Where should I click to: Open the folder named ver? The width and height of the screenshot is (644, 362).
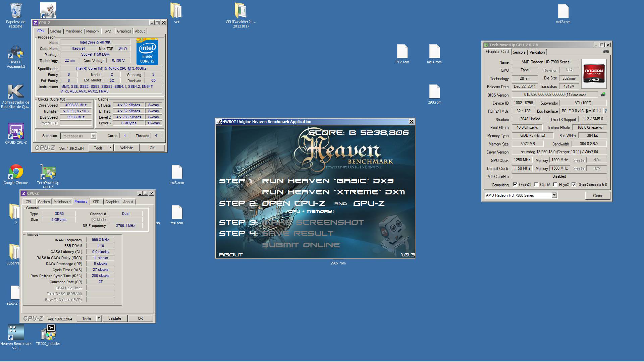coord(177,13)
